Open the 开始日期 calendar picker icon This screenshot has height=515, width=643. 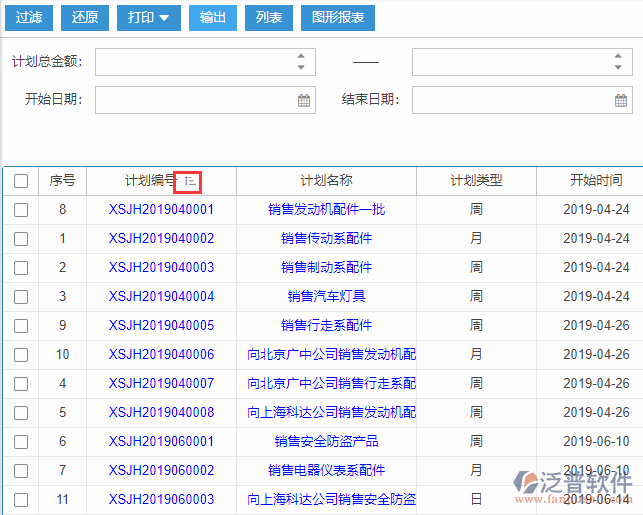coord(304,100)
